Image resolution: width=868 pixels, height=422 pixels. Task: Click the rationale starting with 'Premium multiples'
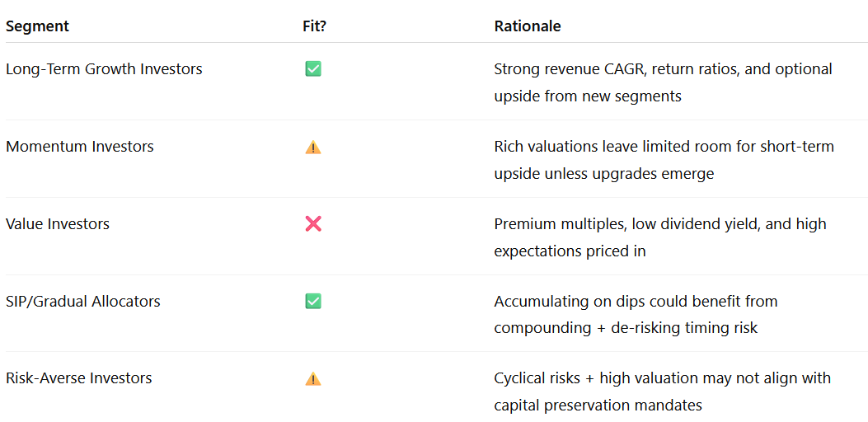659,224
